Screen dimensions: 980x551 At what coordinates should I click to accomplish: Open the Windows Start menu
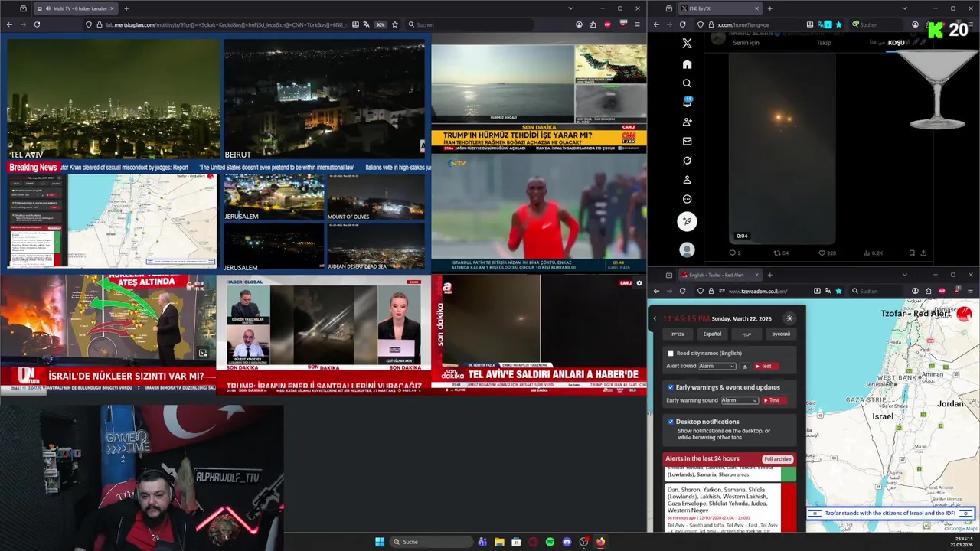coord(380,542)
